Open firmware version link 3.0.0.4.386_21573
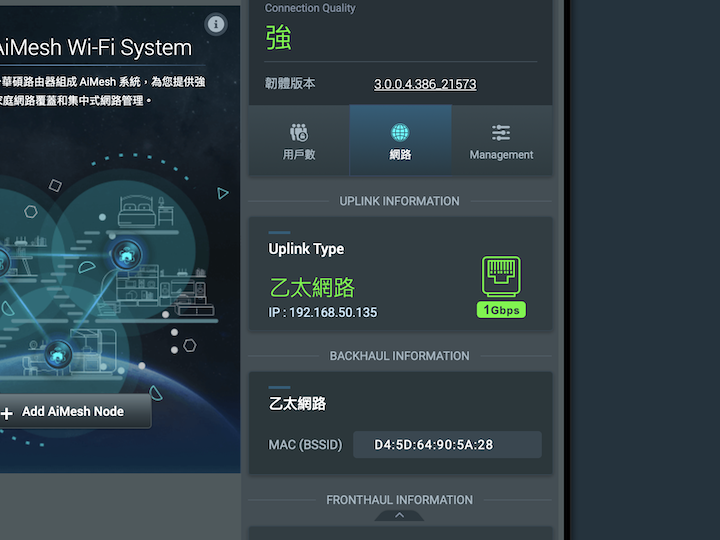 click(425, 84)
